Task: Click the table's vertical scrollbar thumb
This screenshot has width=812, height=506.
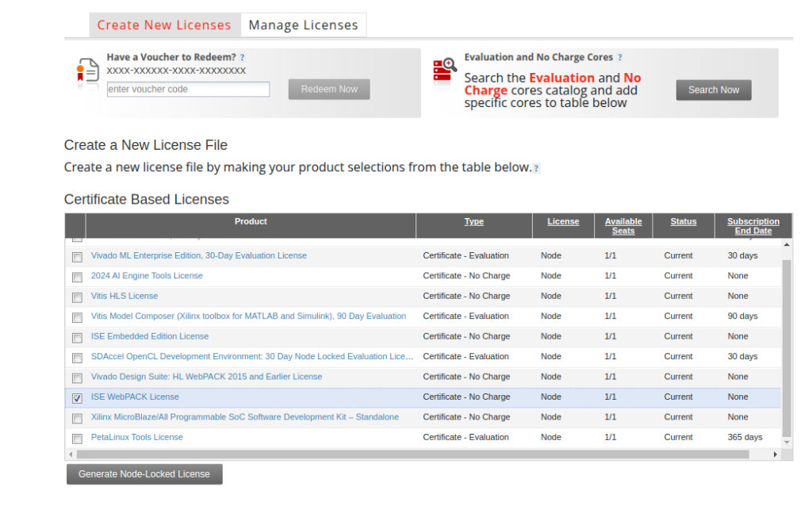Action: click(x=787, y=348)
